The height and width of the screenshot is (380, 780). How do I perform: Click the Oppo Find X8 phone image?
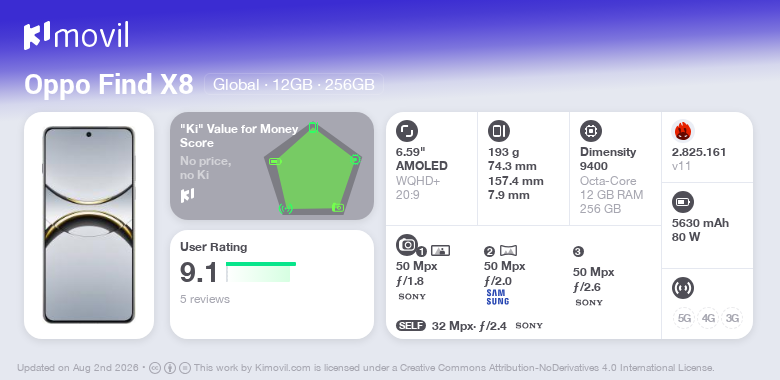click(x=89, y=225)
